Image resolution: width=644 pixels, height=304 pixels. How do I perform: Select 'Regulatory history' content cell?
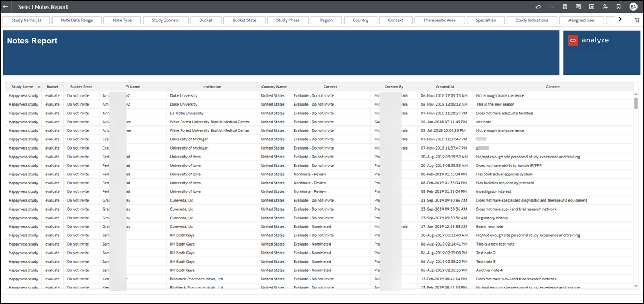(x=553, y=218)
